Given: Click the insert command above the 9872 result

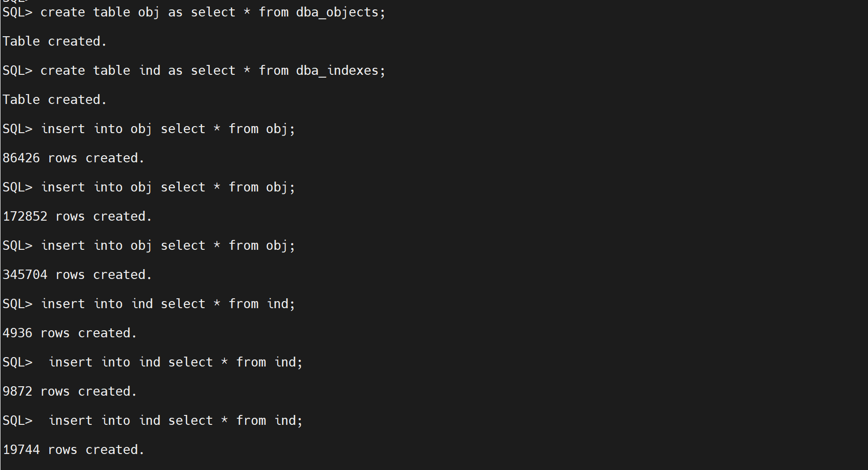Looking at the screenshot, I should (x=175, y=363).
